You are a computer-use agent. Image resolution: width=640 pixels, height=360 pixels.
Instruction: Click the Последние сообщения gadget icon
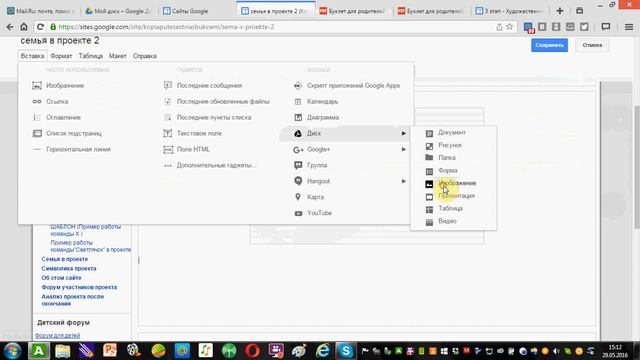(x=168, y=86)
